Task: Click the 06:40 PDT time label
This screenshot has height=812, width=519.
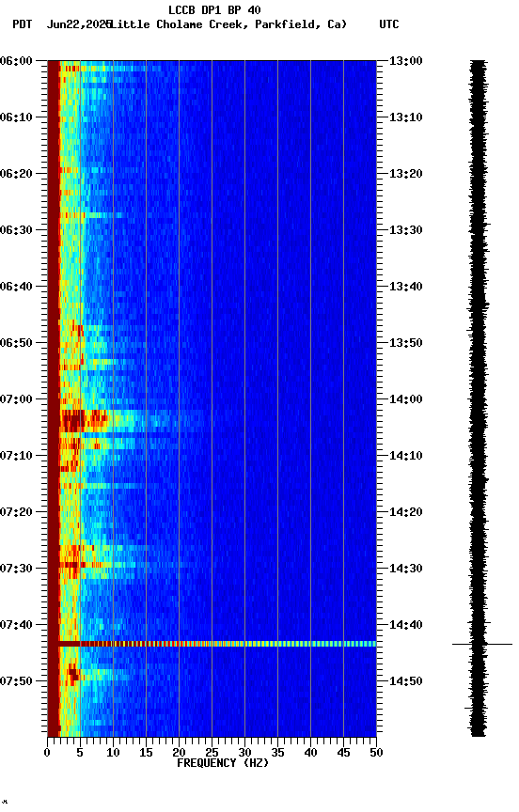Action: (16, 287)
